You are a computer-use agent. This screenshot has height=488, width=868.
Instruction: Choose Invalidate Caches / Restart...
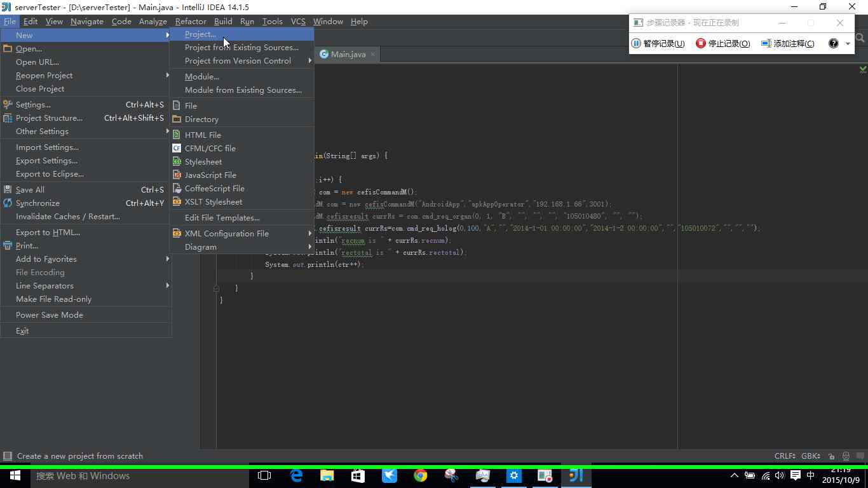coord(86,217)
